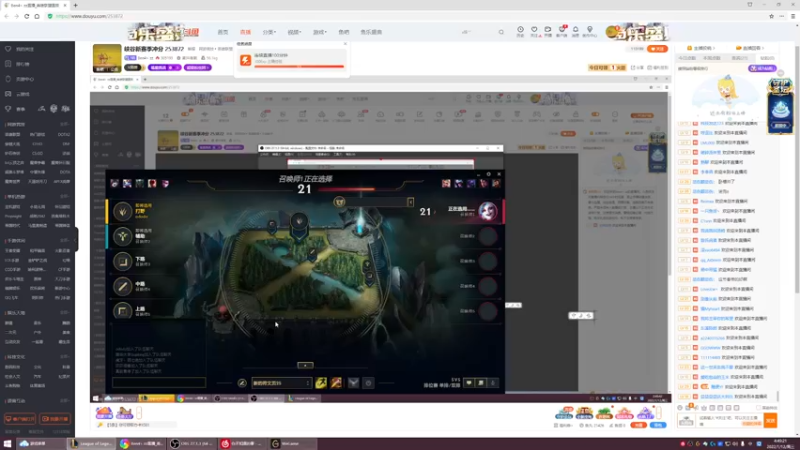The image size is (800, 450).
Task: Bookmark the page with the star icon
Action: tap(771, 16)
